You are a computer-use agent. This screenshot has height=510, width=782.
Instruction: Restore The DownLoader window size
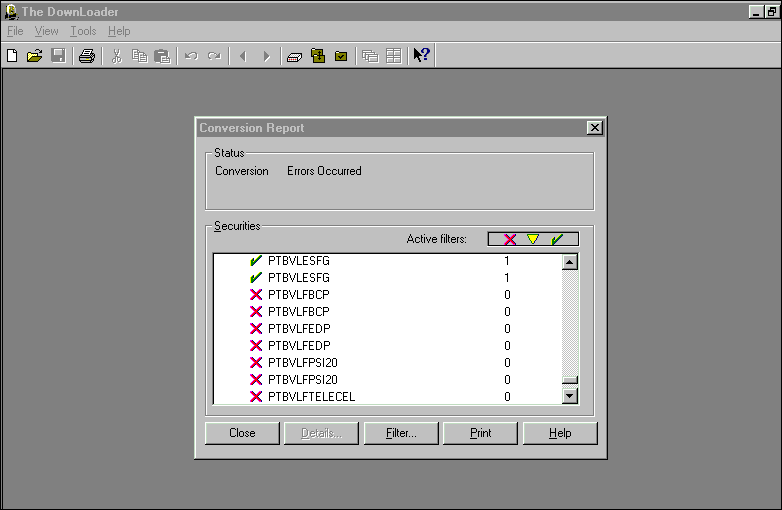[772, 11]
